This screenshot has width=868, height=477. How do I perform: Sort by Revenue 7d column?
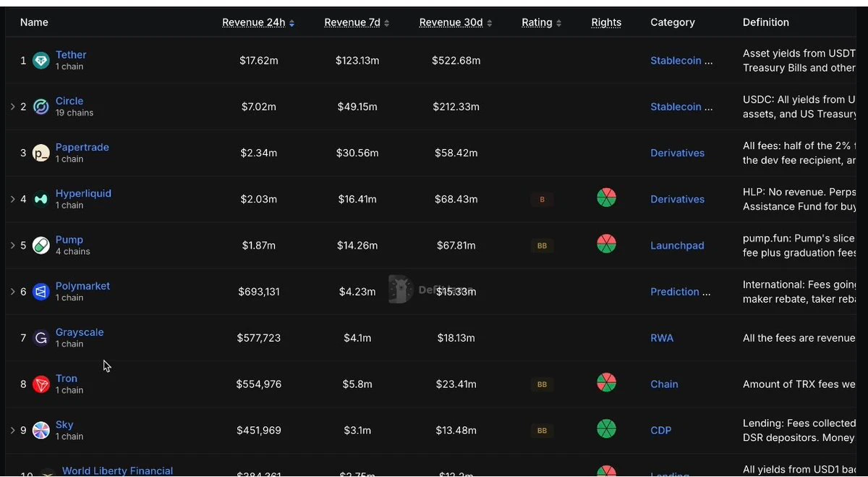click(x=357, y=23)
